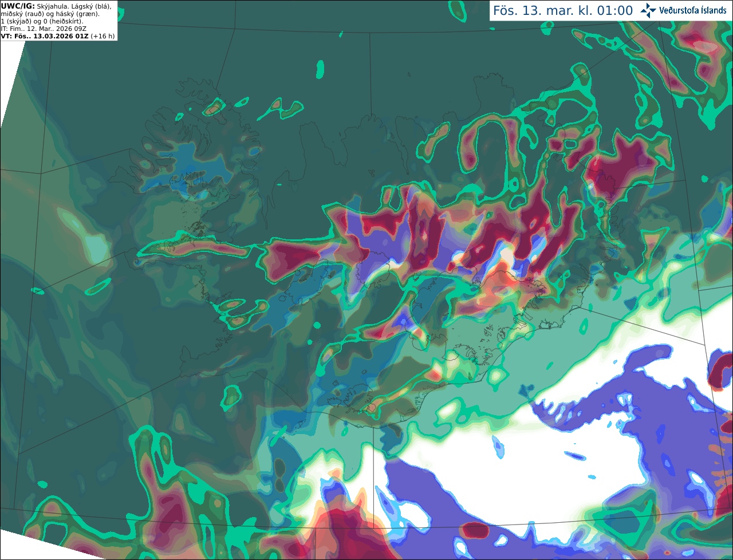Select the "Fös. 13. mar. kl. 01:00" timestamp
The width and height of the screenshot is (733, 560).
(x=563, y=11)
